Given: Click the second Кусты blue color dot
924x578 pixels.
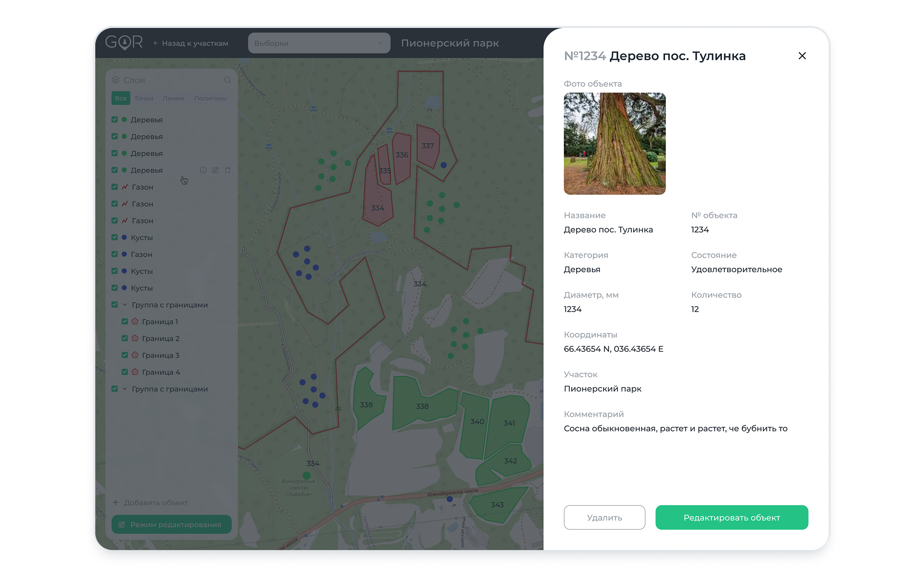Looking at the screenshot, I should pos(124,271).
